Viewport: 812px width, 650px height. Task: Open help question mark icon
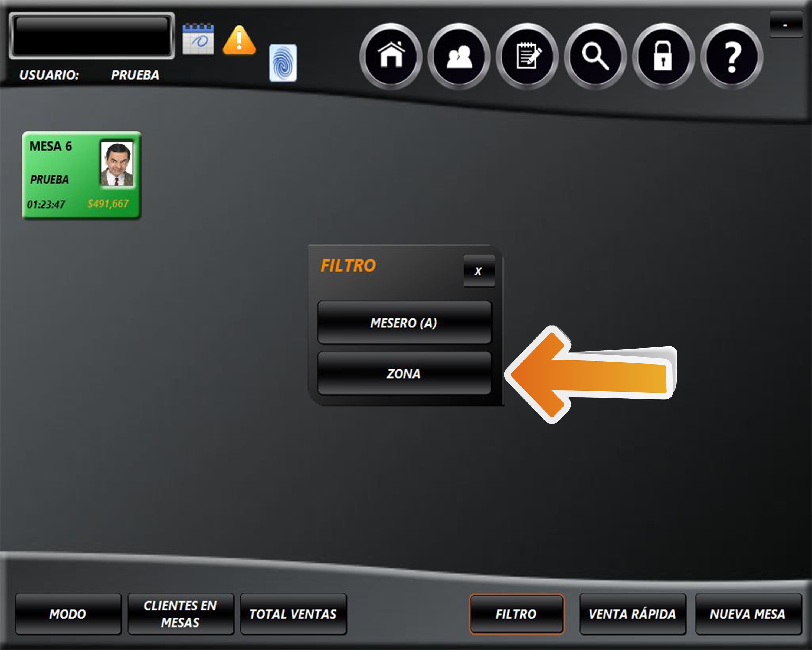coord(731,56)
